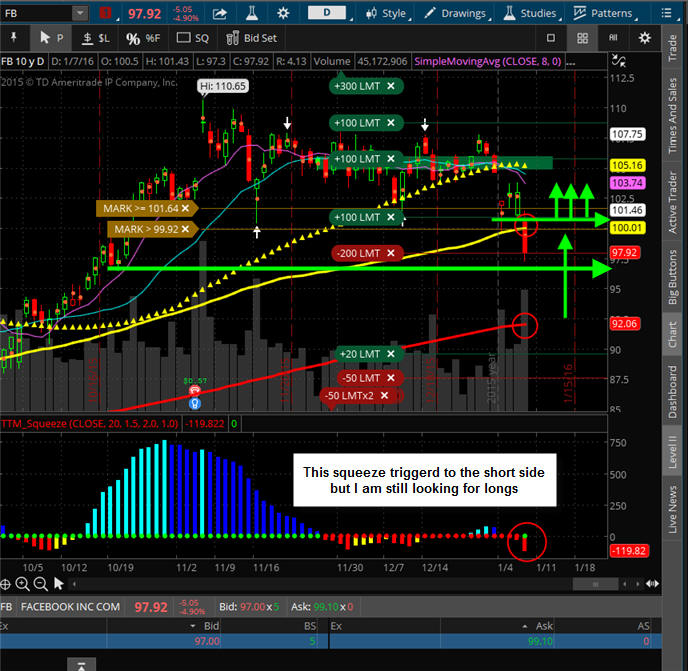Image resolution: width=688 pixels, height=671 pixels.
Task: Select the D timeframe button
Action: (x=327, y=13)
